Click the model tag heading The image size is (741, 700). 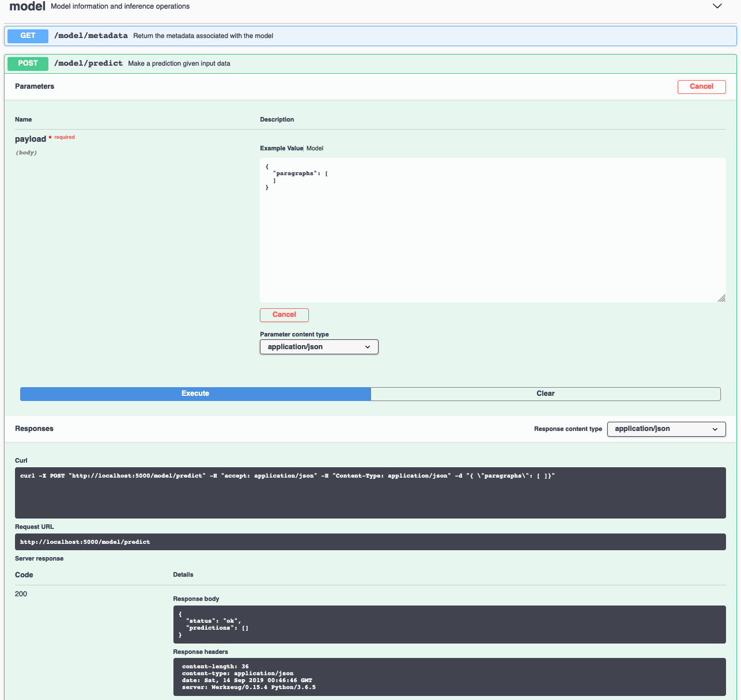coord(27,6)
